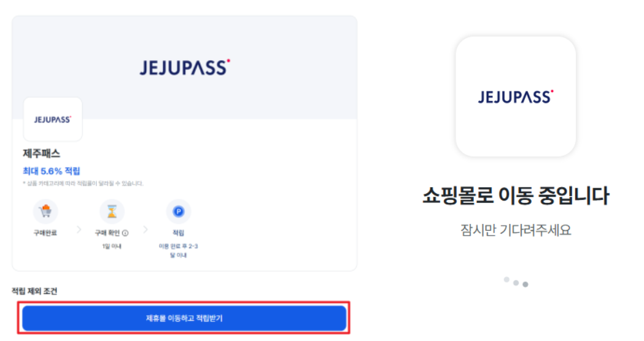Click the JEJUPASS app icon on the loading panel

point(516,96)
